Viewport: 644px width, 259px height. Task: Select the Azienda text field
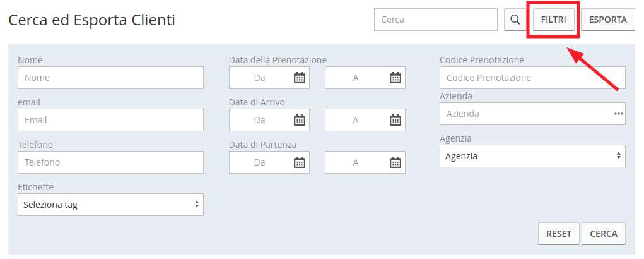coord(525,114)
